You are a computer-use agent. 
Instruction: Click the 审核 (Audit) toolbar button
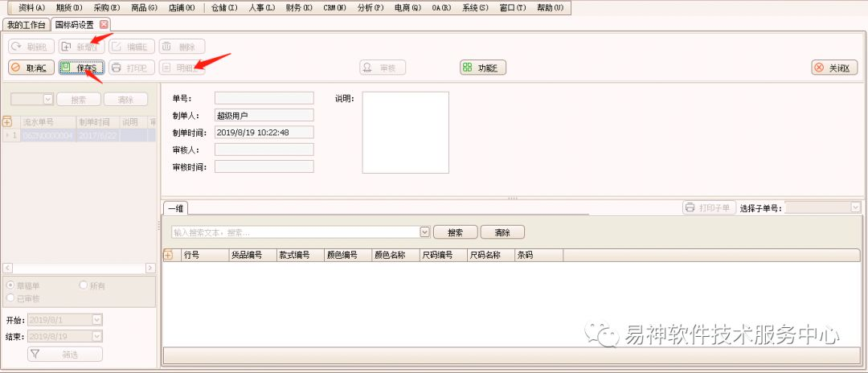[x=383, y=68]
